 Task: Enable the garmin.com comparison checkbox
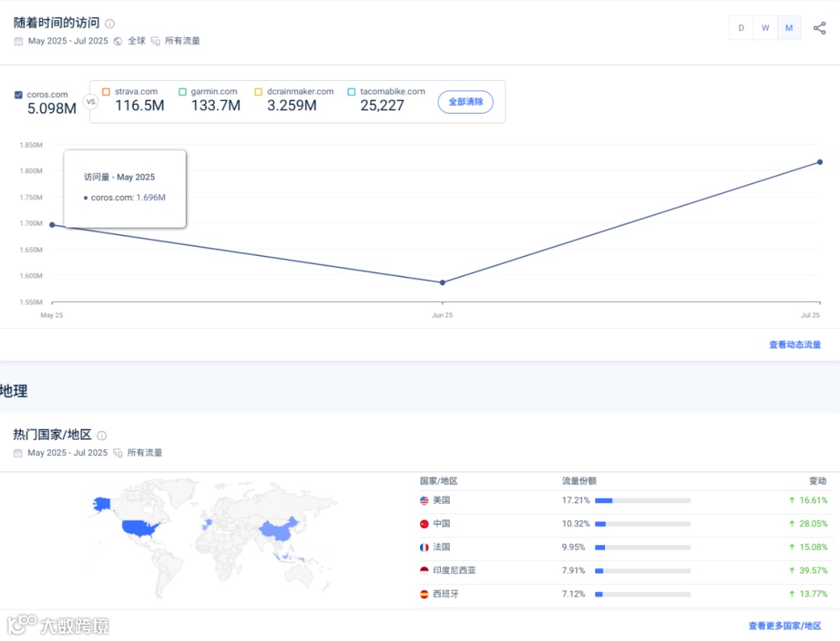(x=183, y=92)
